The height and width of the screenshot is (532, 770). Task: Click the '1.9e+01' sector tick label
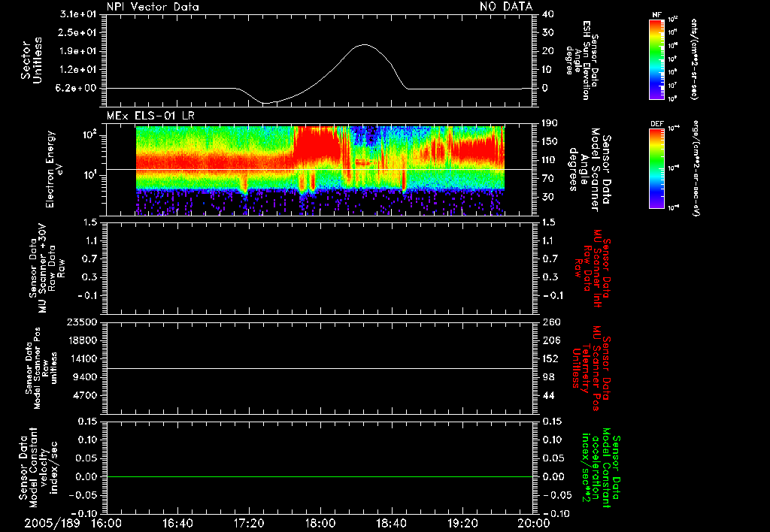point(78,51)
